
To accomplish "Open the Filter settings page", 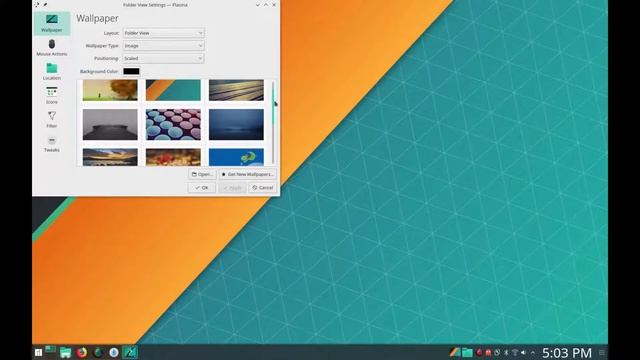I will coord(52,120).
